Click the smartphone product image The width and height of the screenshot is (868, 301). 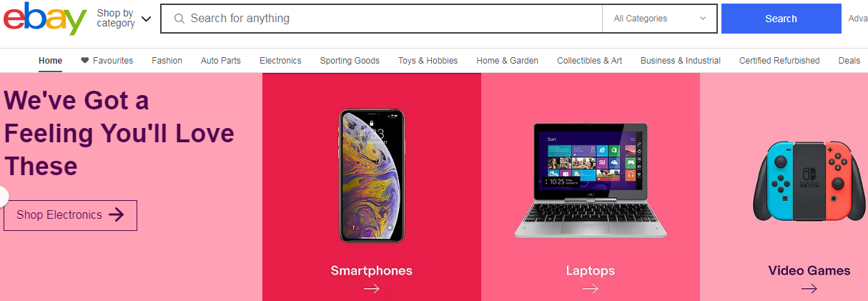371,175
